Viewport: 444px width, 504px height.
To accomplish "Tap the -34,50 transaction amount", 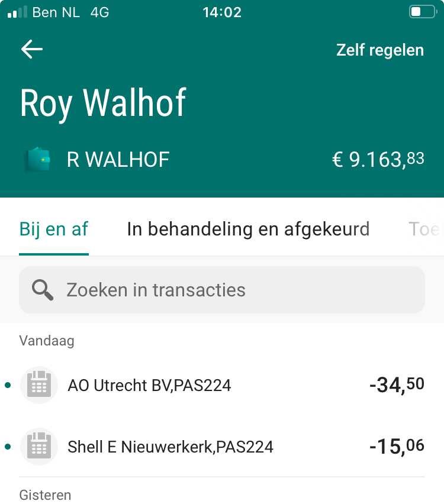I will (396, 386).
